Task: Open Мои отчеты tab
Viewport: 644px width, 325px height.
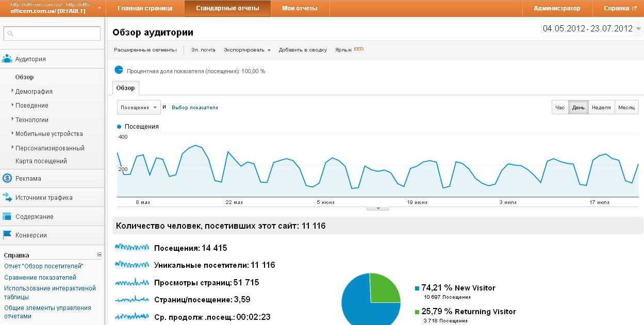Action: click(300, 8)
